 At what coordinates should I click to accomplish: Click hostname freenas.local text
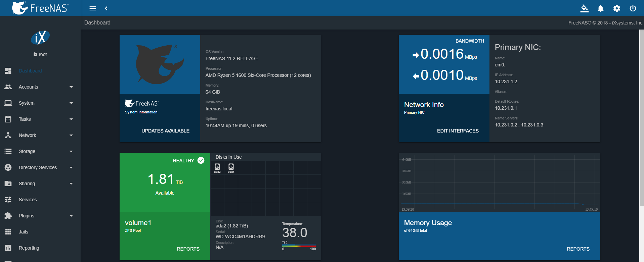coord(219,109)
